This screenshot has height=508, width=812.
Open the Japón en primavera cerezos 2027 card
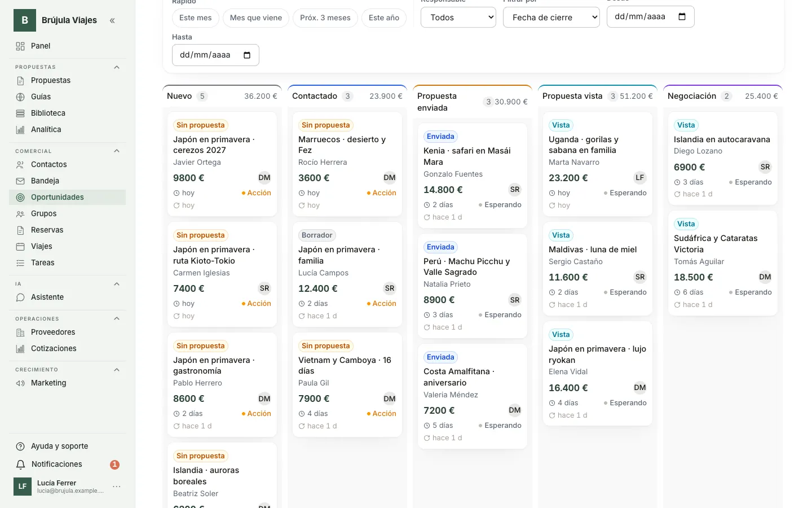[222, 164]
